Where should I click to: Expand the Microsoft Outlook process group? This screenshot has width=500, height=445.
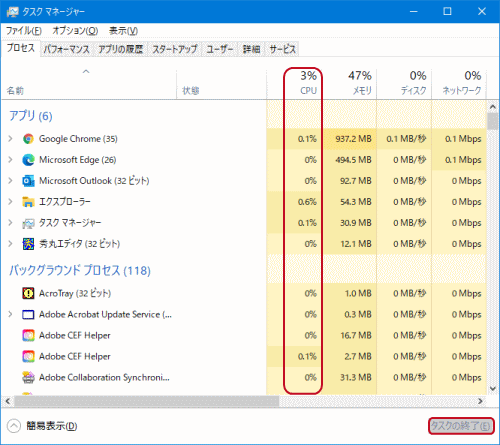point(10,181)
